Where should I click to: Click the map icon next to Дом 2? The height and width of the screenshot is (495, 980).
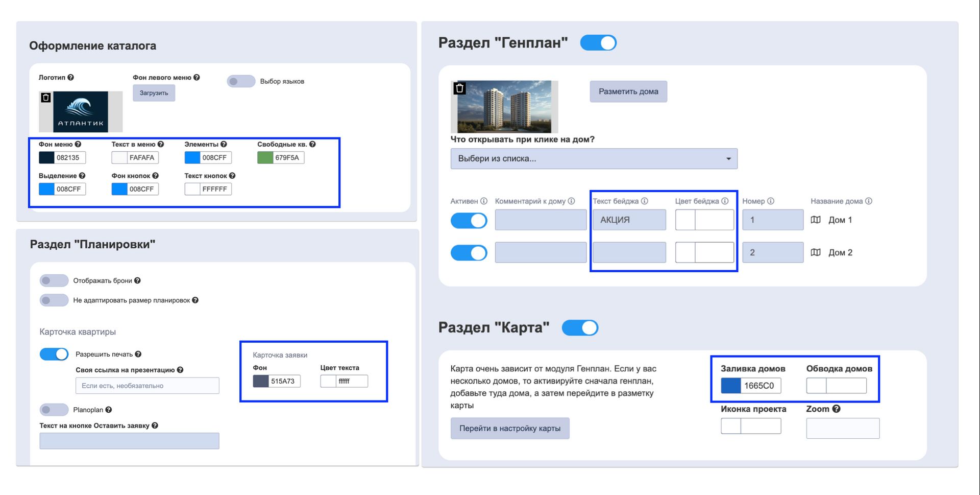[816, 252]
